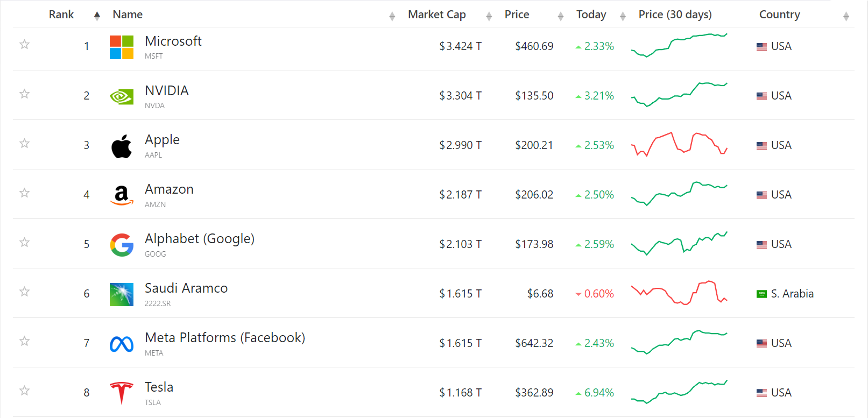This screenshot has height=418, width=868.
Task: Click the S. Arabia country flag
Action: (x=761, y=294)
